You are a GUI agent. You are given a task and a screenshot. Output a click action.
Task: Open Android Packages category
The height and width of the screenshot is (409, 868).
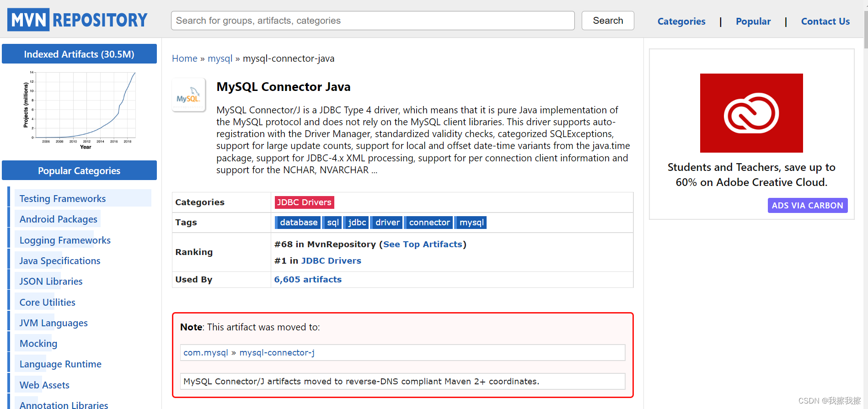[59, 219]
